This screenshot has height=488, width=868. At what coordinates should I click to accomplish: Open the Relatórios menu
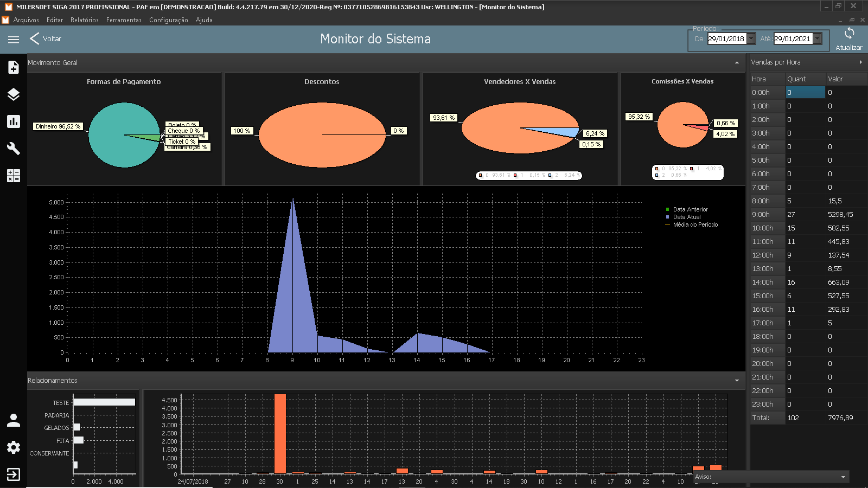[85, 20]
